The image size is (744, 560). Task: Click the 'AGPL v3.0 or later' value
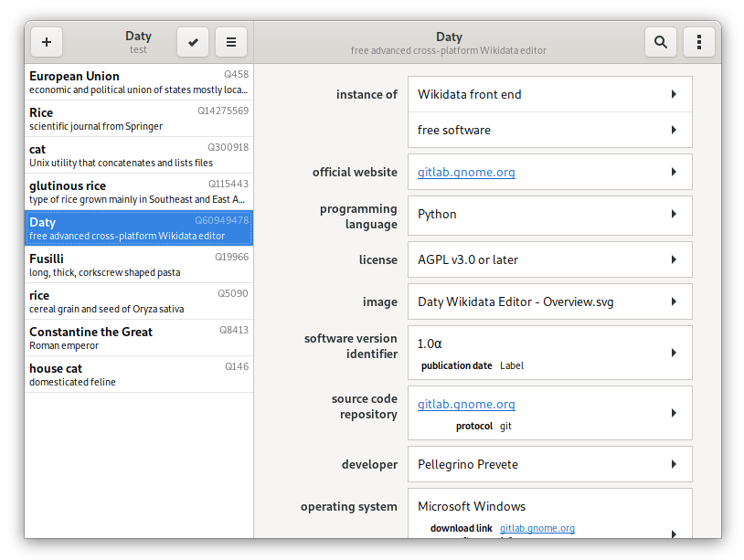pyautogui.click(x=468, y=259)
